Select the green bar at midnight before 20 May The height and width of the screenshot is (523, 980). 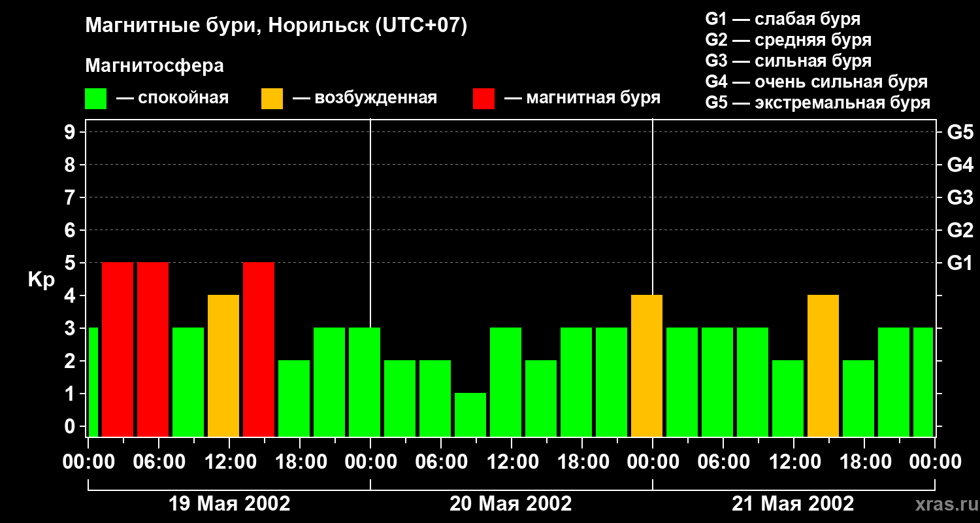[x=365, y=382]
